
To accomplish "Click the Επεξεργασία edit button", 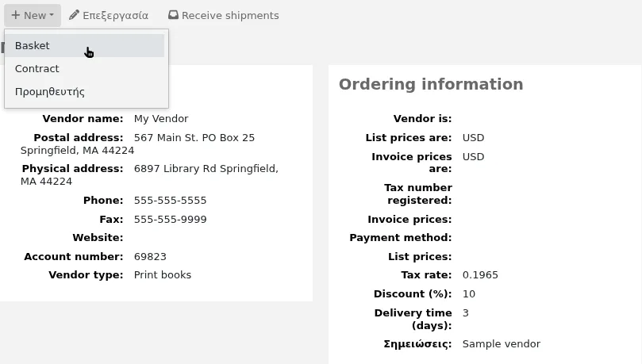I will coord(109,16).
